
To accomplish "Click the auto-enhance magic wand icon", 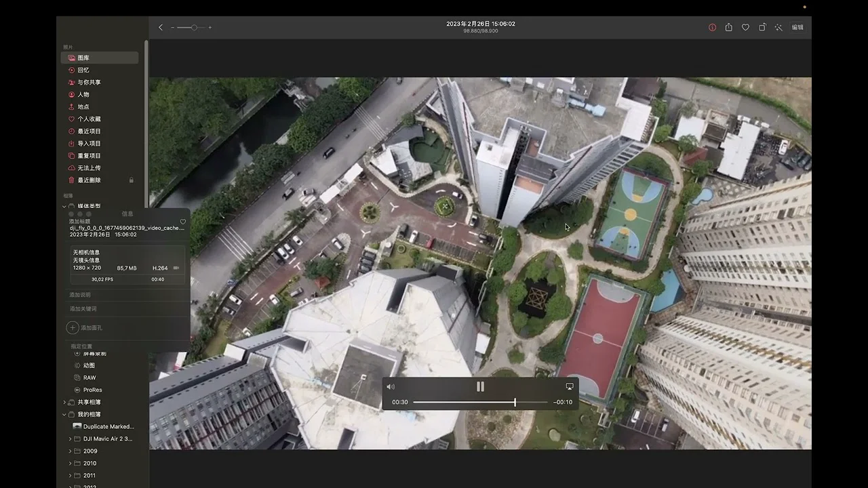I will pyautogui.click(x=778, y=28).
